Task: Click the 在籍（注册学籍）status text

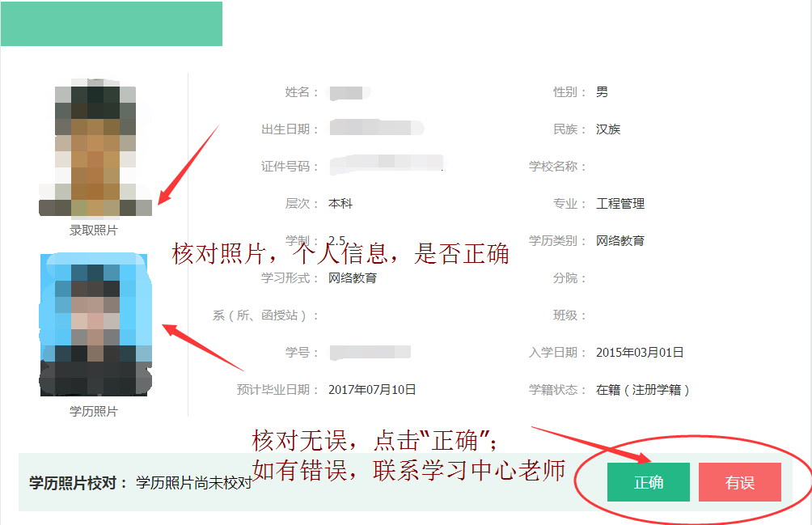Action: (643, 390)
